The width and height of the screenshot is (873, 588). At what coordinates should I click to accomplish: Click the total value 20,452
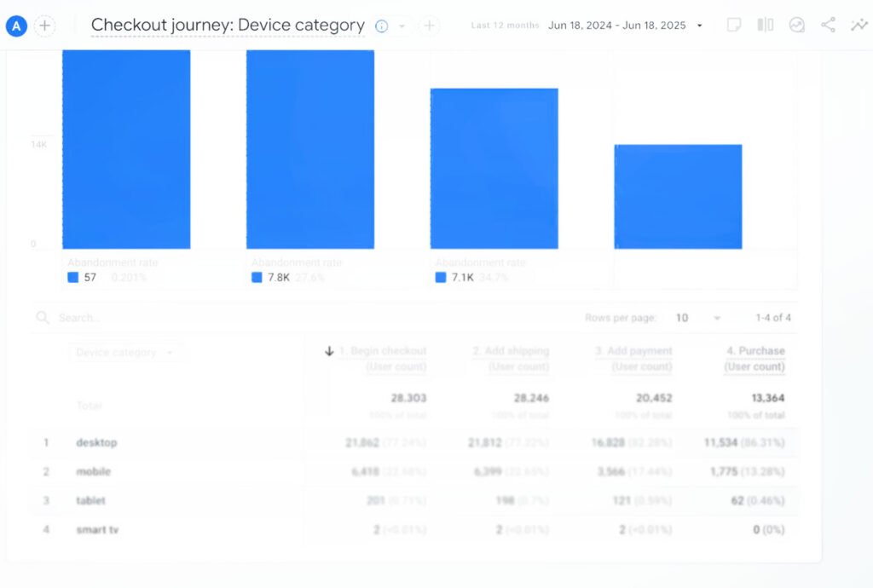654,398
